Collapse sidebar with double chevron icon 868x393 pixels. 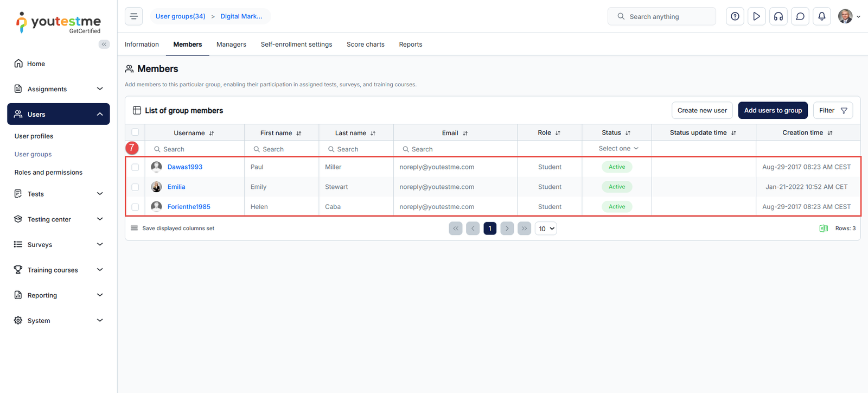[104, 45]
